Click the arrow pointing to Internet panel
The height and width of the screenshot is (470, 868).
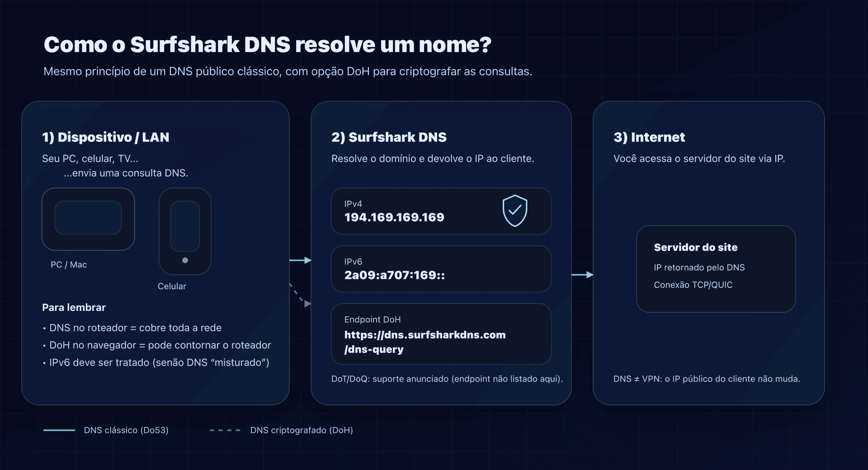pyautogui.click(x=581, y=274)
